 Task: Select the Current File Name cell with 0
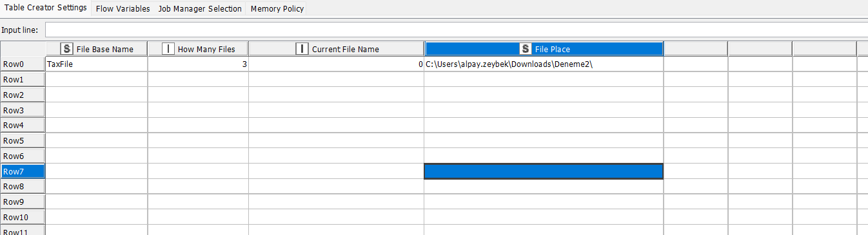click(x=336, y=64)
